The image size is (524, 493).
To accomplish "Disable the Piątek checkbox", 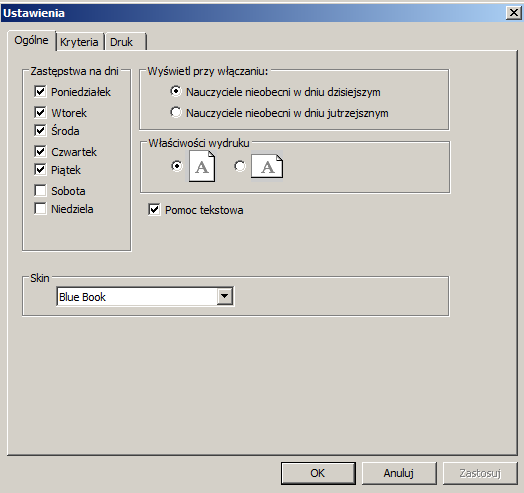I will tap(40, 169).
